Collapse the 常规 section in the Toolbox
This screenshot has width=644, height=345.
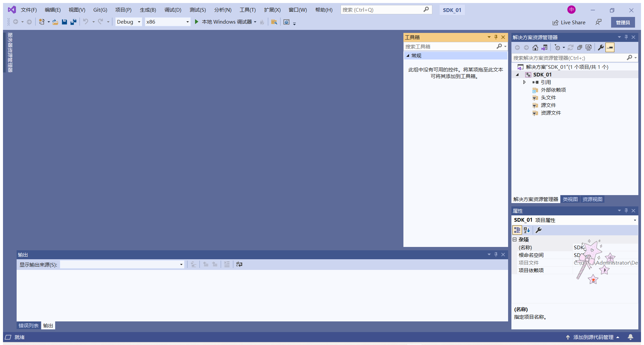[408, 56]
